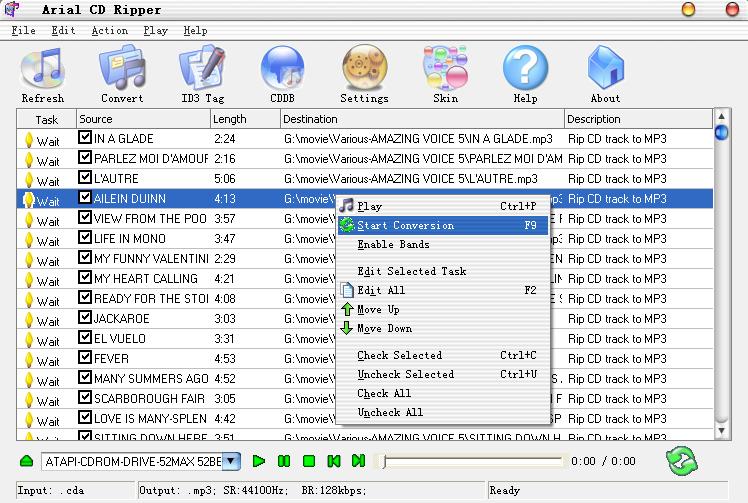
Task: Choose Move Up in context menu
Action: tap(443, 309)
